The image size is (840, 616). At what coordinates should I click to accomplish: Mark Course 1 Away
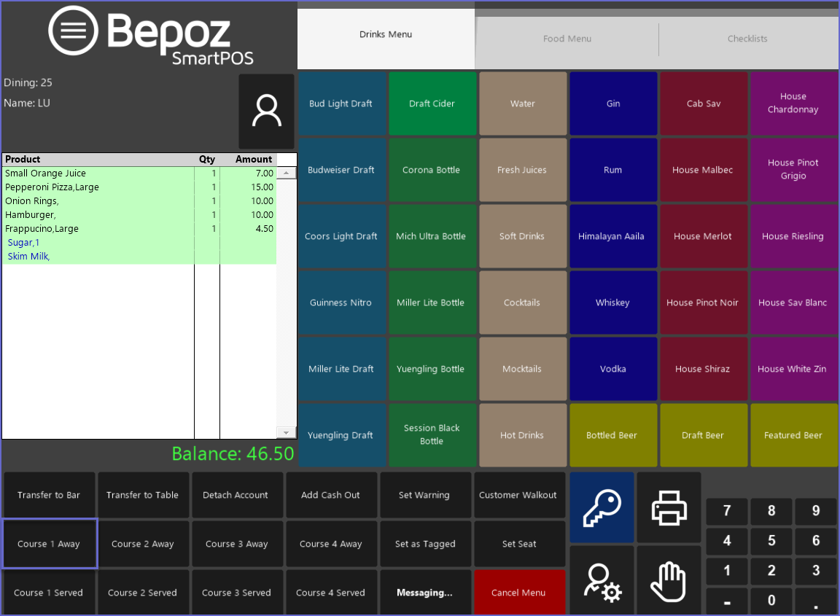49,544
